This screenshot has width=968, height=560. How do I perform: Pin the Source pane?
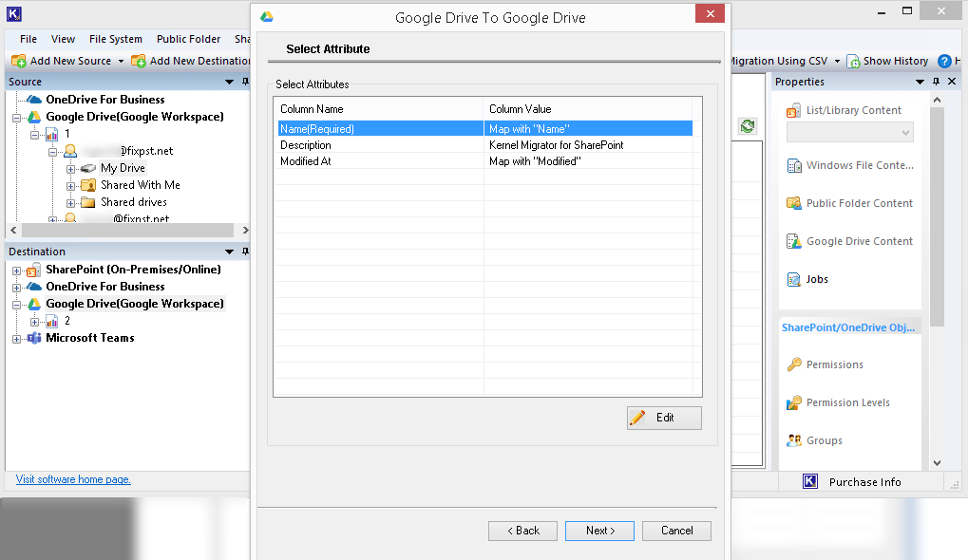(245, 82)
